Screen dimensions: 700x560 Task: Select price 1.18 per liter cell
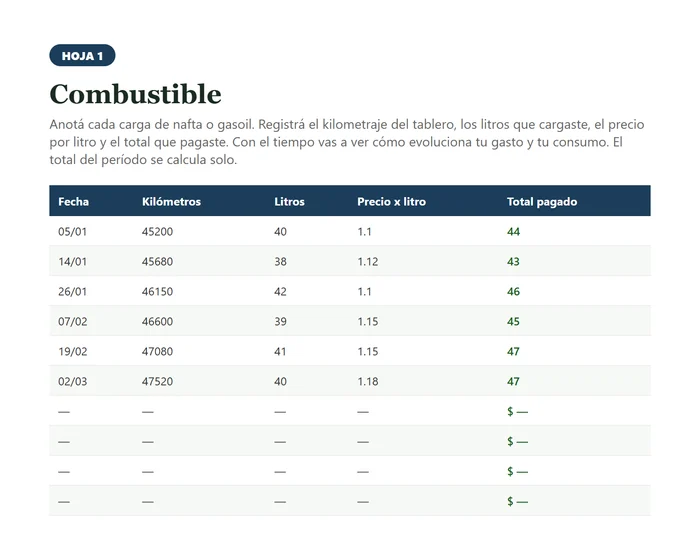point(367,381)
